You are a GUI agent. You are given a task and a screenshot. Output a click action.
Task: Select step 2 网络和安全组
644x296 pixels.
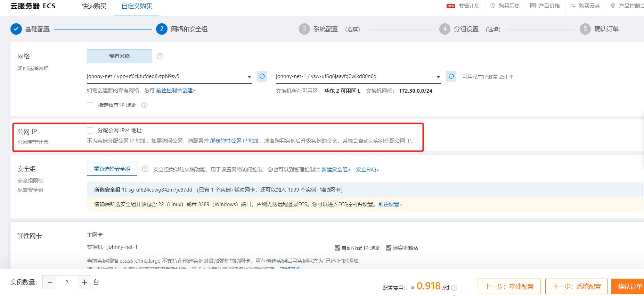click(x=182, y=29)
